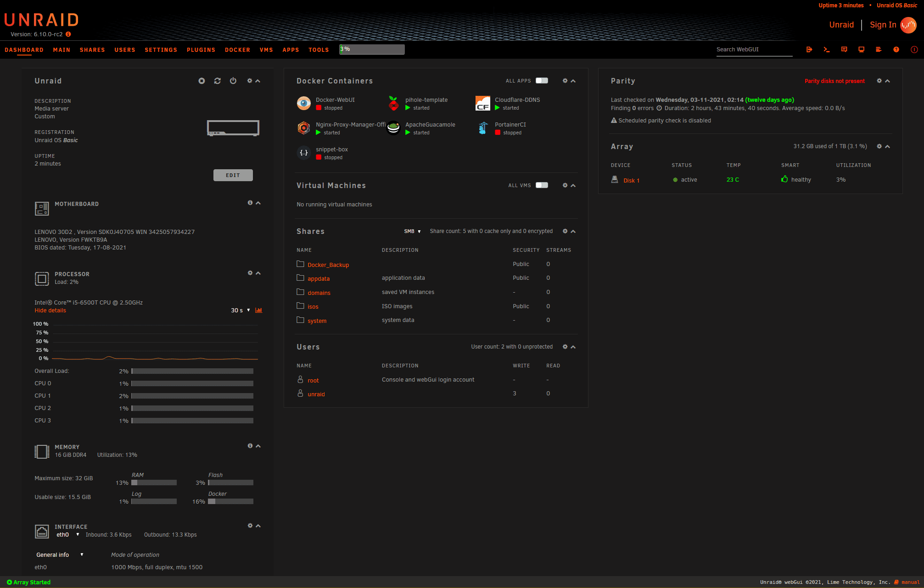Click the power shutdown icon in Unraid panel
The width and height of the screenshot is (924, 588).
click(233, 81)
